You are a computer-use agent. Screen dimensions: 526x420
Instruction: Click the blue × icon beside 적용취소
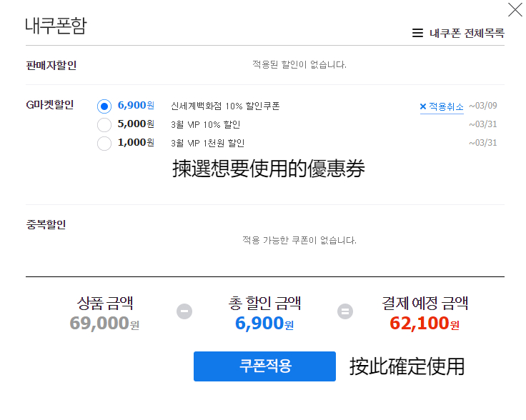[x=423, y=106]
